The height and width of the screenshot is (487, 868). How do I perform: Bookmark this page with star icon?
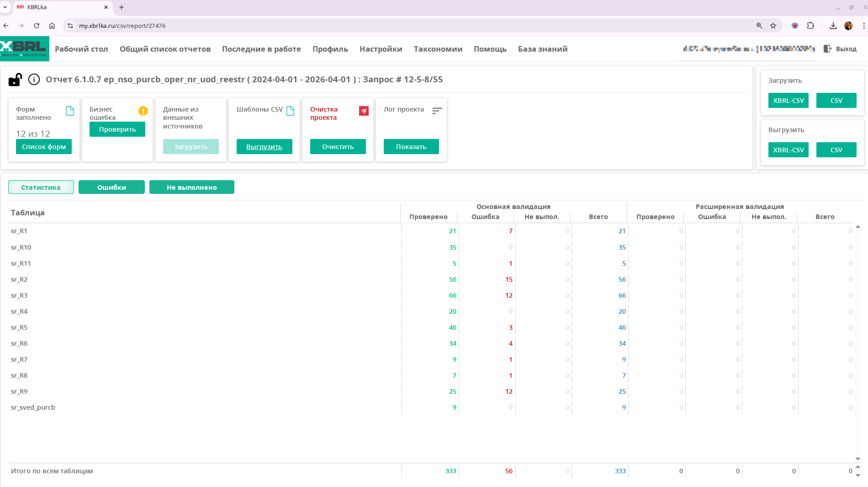tap(773, 26)
